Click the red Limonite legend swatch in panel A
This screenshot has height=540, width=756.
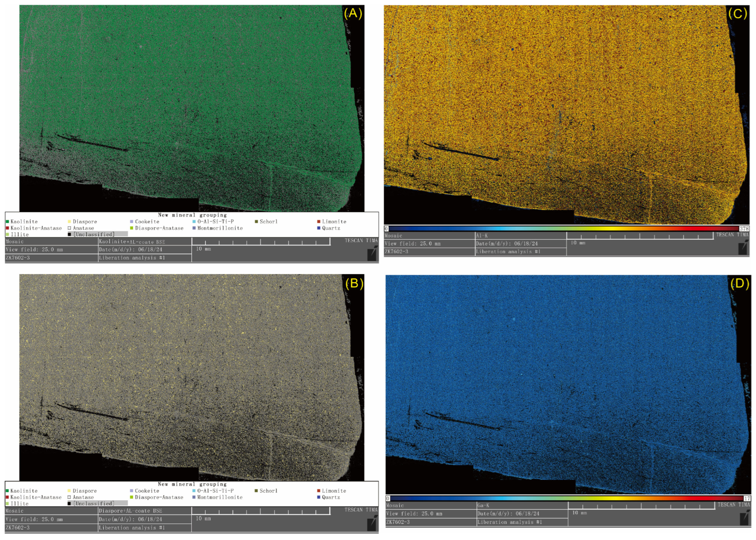point(319,221)
